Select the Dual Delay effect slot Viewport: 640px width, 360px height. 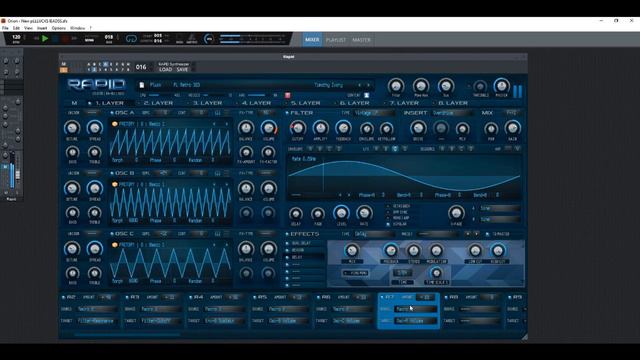point(304,243)
